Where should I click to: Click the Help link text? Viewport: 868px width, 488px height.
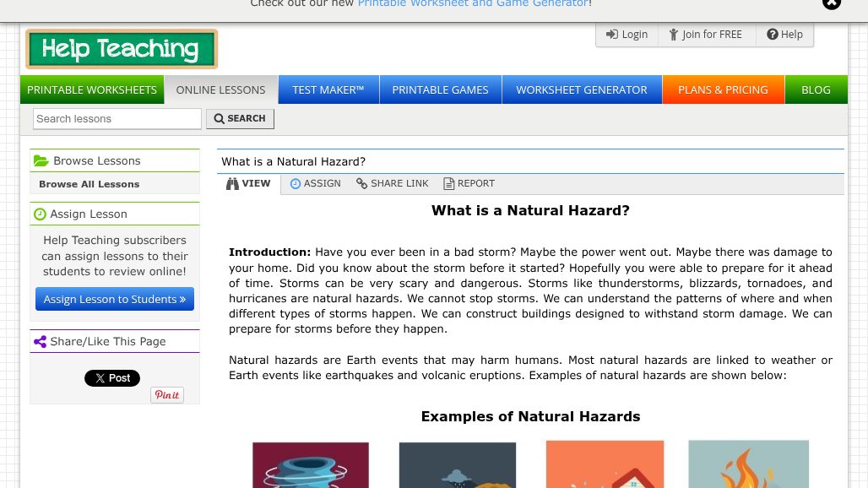[x=792, y=35]
